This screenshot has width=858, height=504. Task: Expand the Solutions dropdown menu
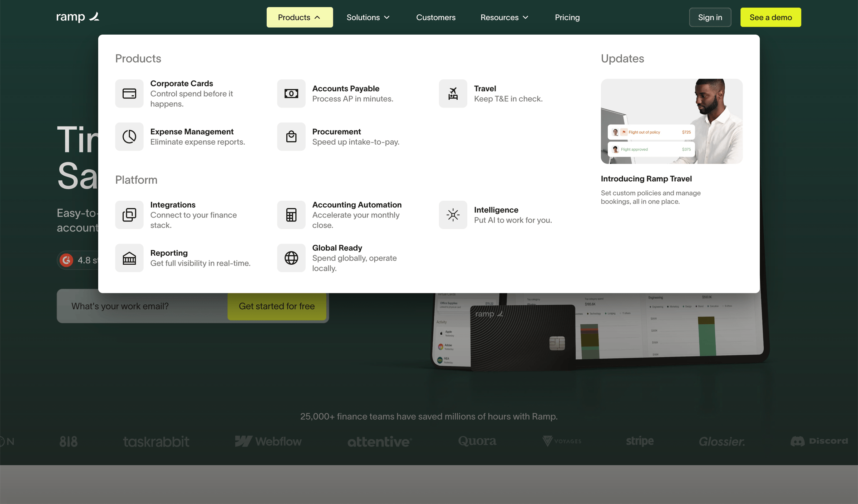point(368,17)
